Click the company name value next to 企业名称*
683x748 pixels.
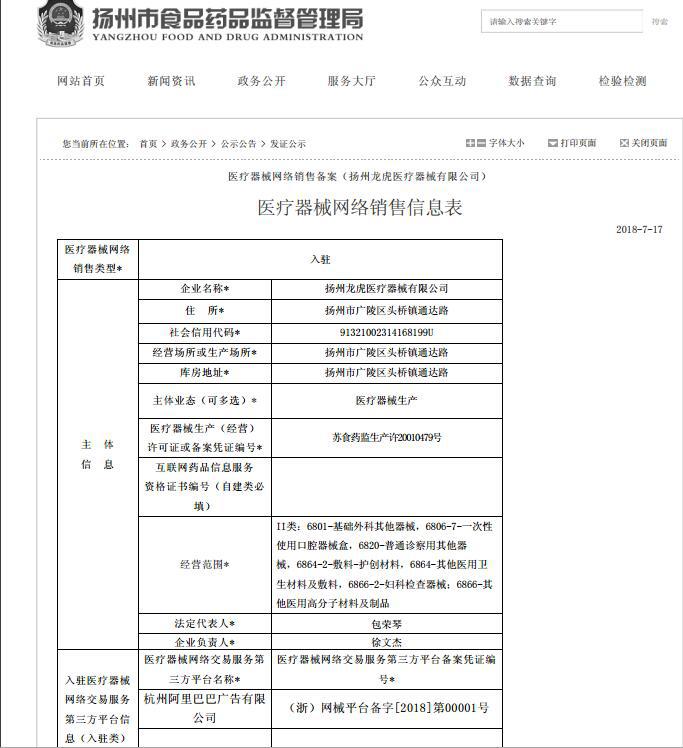(x=386, y=289)
